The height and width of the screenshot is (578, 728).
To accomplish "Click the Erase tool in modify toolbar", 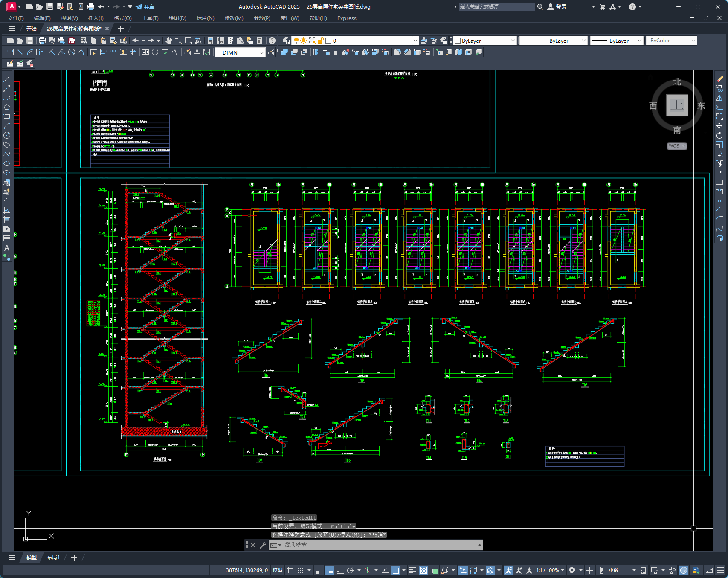I will pyautogui.click(x=720, y=79).
